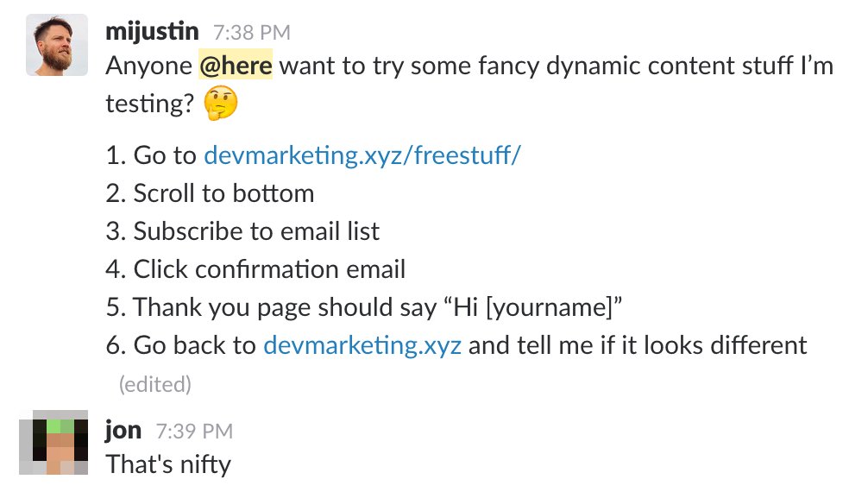Click jon's "That's nifty" message
The height and width of the screenshot is (492, 868).
[169, 464]
